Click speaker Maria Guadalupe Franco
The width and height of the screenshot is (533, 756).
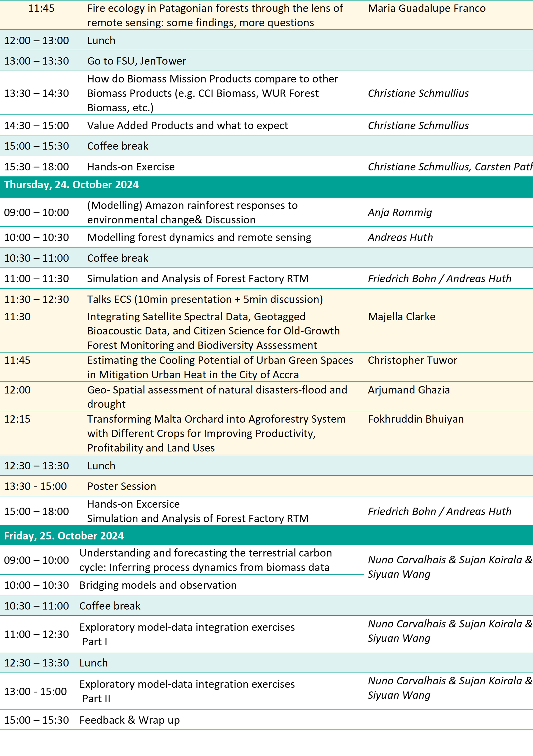[426, 8]
